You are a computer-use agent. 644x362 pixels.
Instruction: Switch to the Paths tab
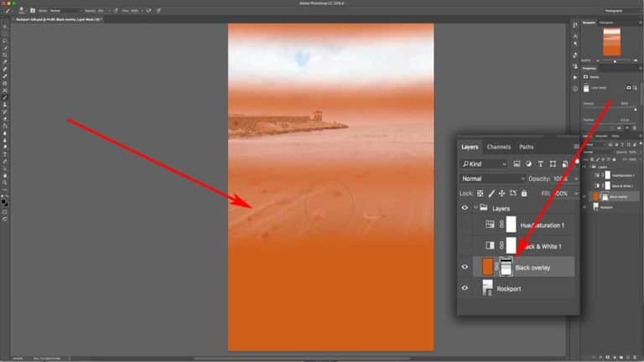click(x=526, y=147)
